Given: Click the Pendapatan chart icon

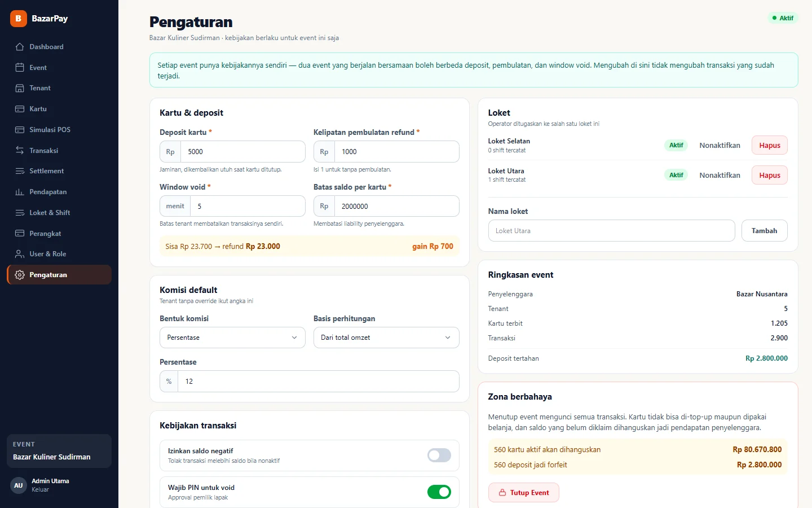Looking at the screenshot, I should 20,192.
